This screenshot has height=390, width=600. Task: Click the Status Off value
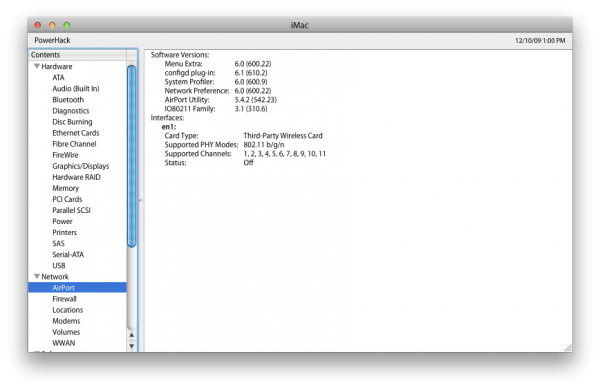click(248, 163)
